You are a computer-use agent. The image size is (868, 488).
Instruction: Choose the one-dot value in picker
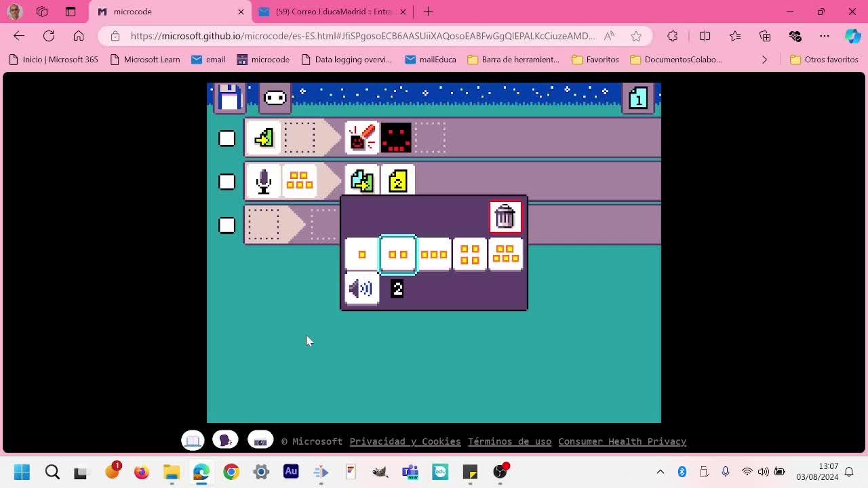(x=361, y=255)
